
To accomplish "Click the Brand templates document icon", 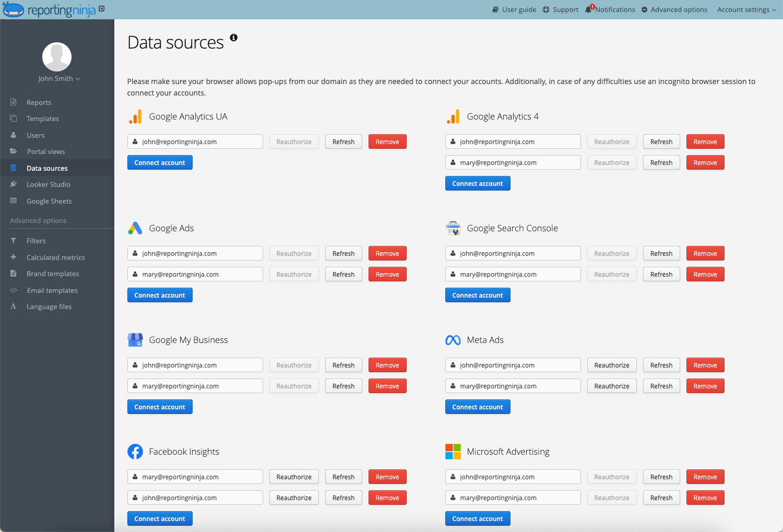I will coord(14,274).
